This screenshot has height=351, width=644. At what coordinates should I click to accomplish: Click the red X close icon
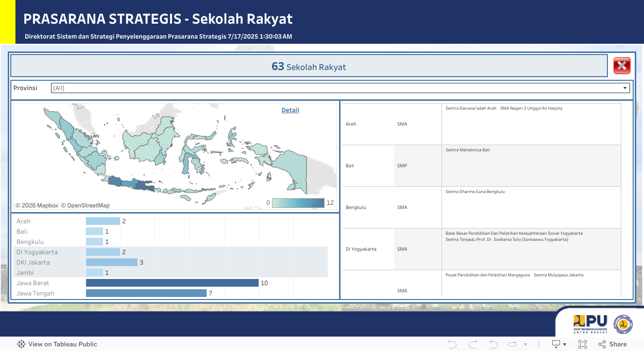pyautogui.click(x=622, y=66)
